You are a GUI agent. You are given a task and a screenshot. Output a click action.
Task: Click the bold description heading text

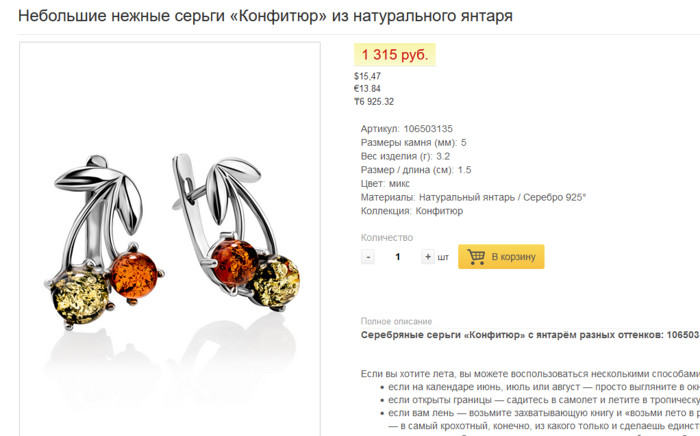[x=530, y=335]
